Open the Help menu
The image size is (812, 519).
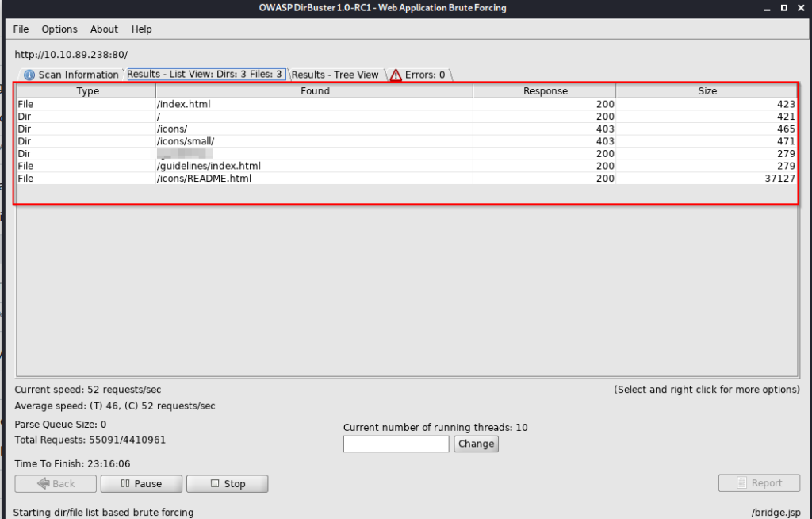tap(142, 29)
